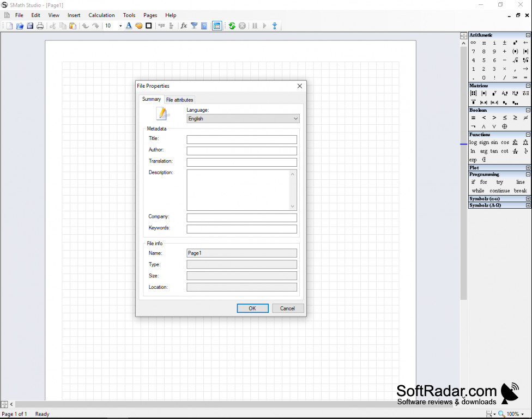The image size is (532, 419).
Task: Open the Calculation menu
Action: click(101, 15)
